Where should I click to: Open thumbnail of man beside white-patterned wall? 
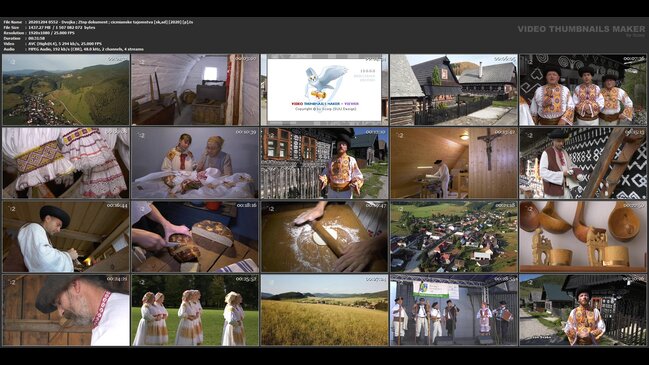point(583,163)
